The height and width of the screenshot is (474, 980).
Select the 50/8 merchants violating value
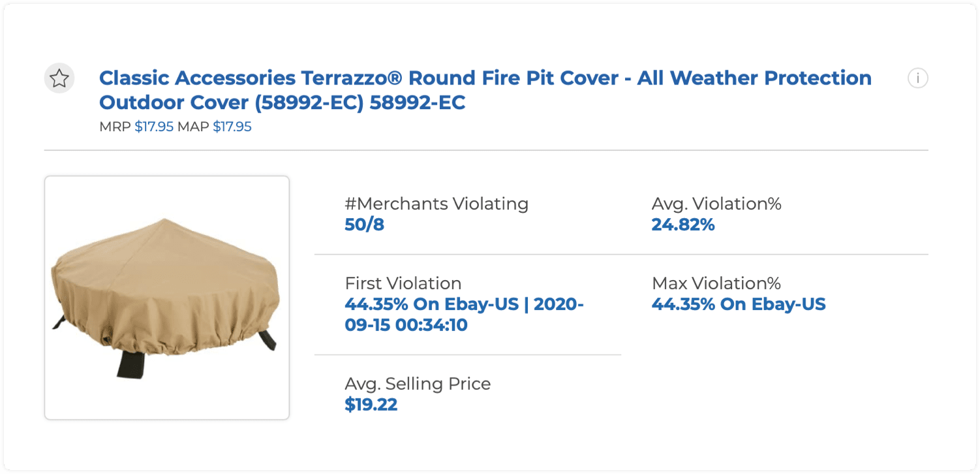point(364,225)
